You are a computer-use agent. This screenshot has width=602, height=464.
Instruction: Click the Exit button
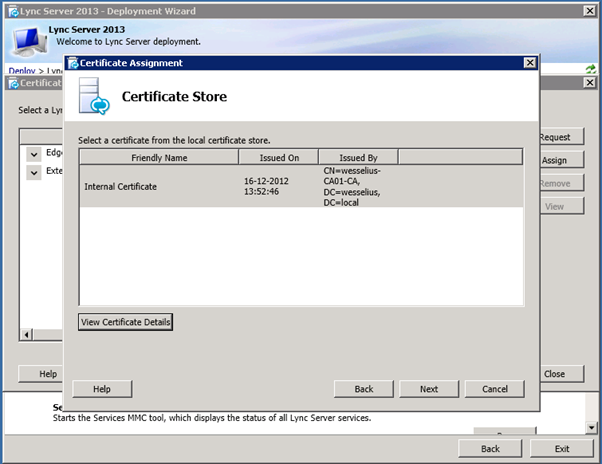pos(561,449)
